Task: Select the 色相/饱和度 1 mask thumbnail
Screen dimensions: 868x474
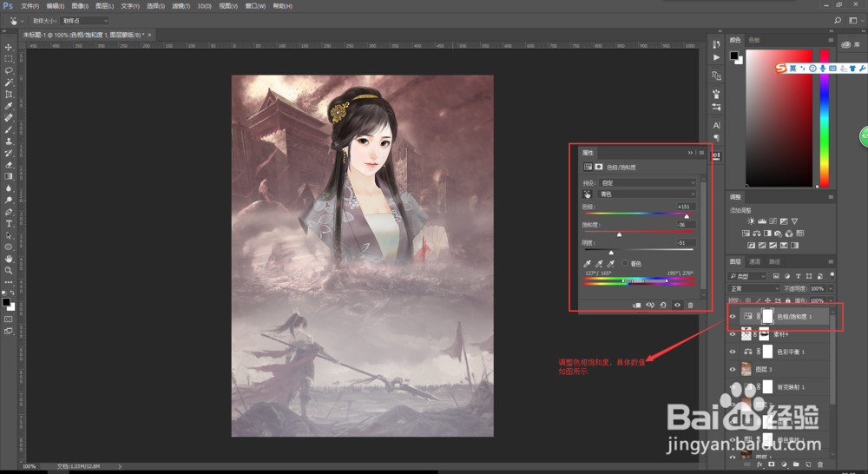Action: pyautogui.click(x=767, y=316)
